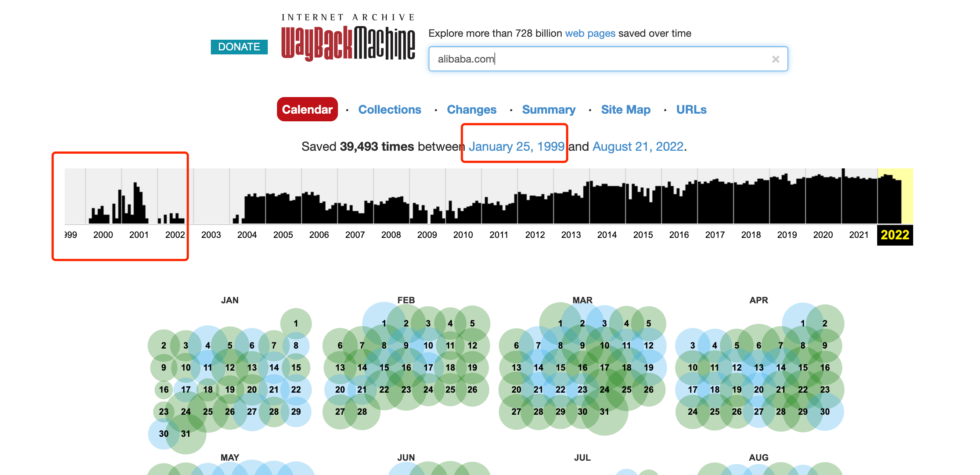Open March 16 snapshot bubble

(x=582, y=368)
